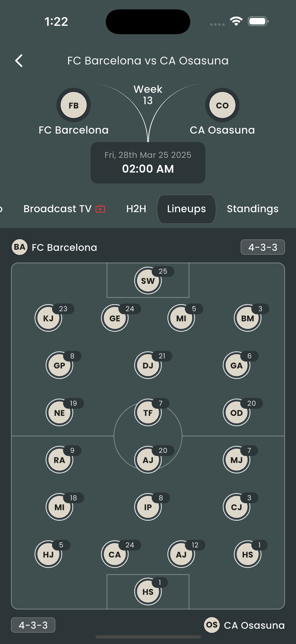Select Osasuna goalkeeper HS in the bottom box
The height and width of the screenshot is (644, 296).
pos(148,591)
